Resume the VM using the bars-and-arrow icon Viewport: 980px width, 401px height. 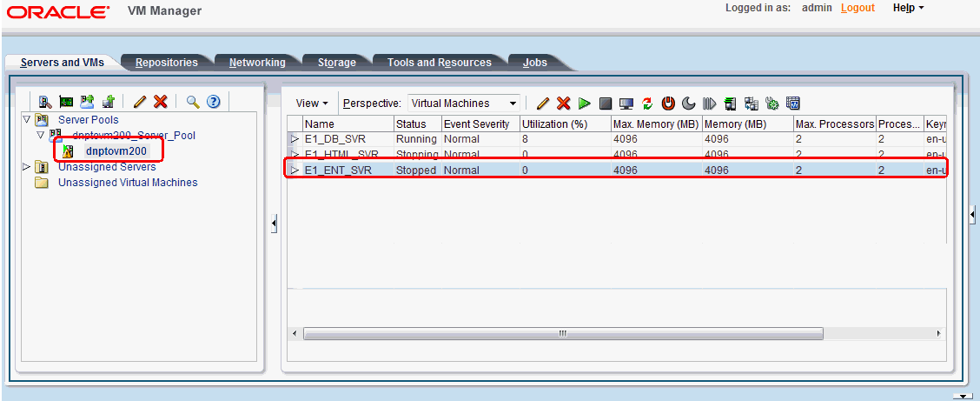coord(710,104)
